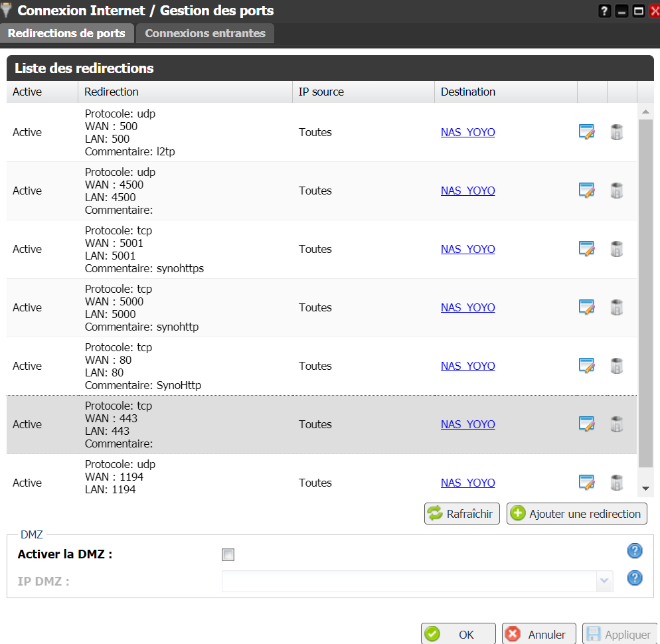
Task: Edit the UDP port 500 l2tp redirection
Action: (586, 132)
